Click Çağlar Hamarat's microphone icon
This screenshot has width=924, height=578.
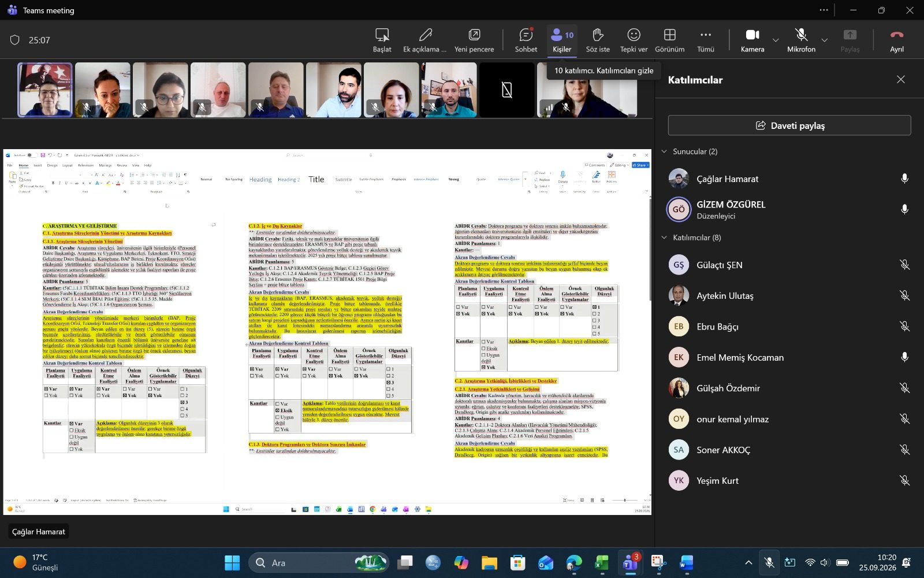pos(904,179)
